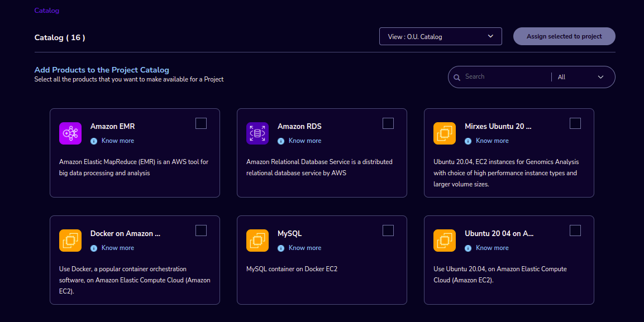The height and width of the screenshot is (322, 644).
Task: Click the info icon under Amazon RDS
Action: point(281,141)
